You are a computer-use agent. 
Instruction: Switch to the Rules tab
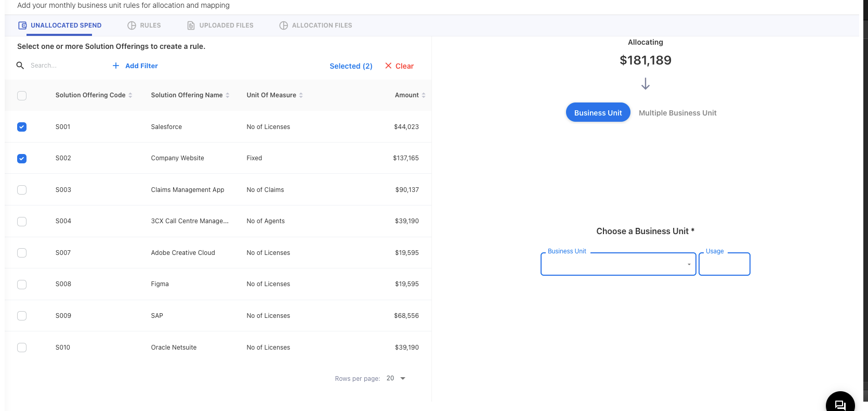tap(144, 25)
